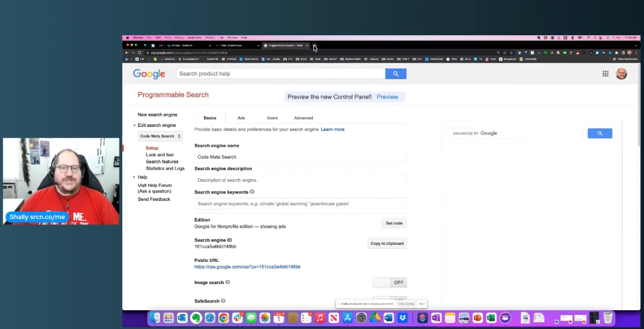Screen dimensions: 644x329
Task: Open the Apple menu
Action: (128, 38)
